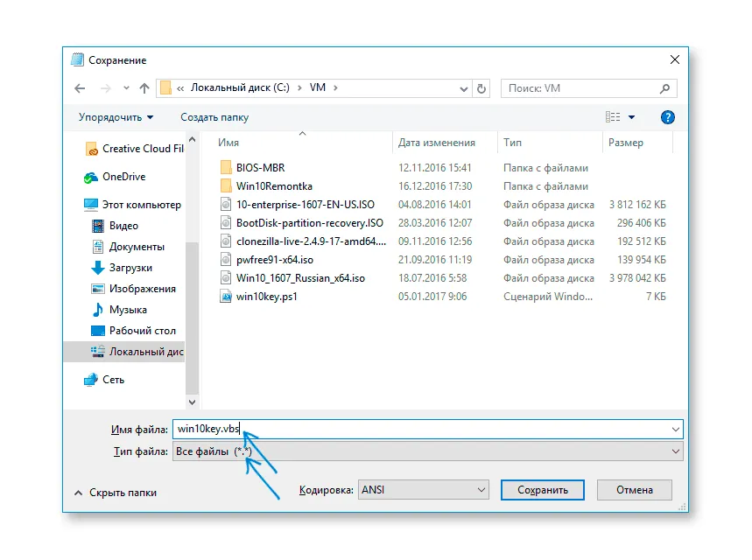752x560 pixels.
Task: Select OneDrive in the navigation pane
Action: pyautogui.click(x=123, y=177)
